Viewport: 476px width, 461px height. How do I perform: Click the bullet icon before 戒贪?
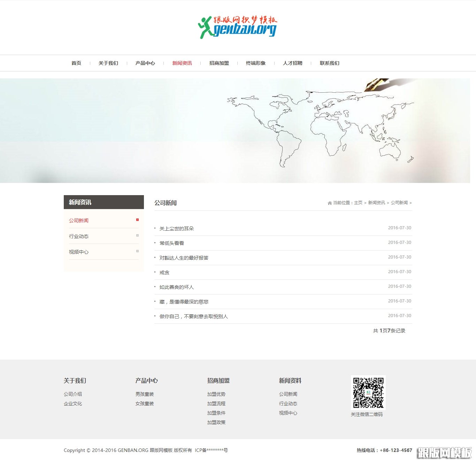[x=155, y=272]
